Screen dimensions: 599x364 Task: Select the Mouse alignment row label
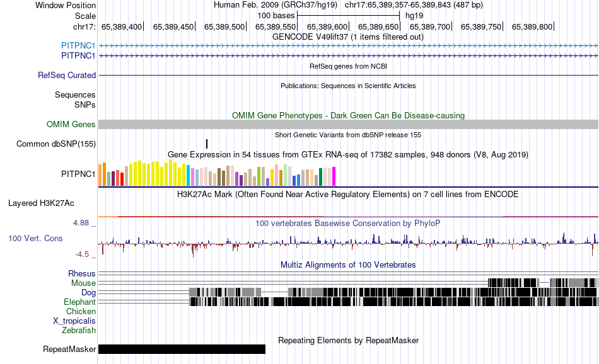point(83,283)
